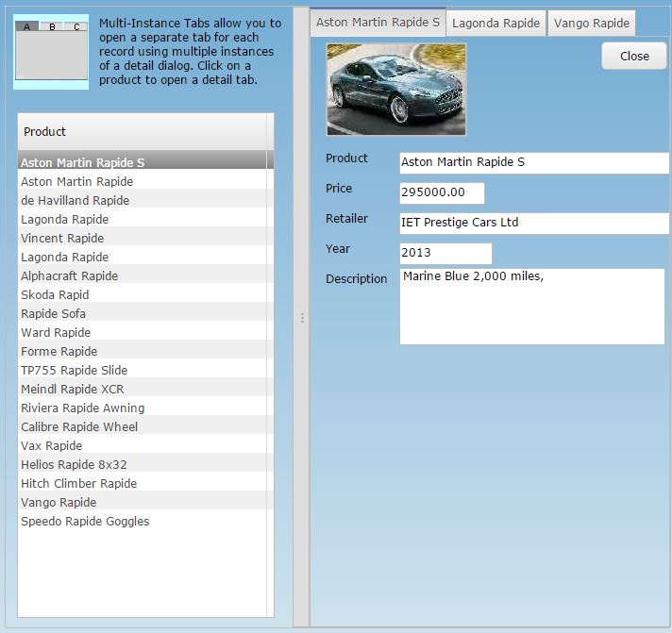
Task: Click the Product column header
Action: point(142,132)
